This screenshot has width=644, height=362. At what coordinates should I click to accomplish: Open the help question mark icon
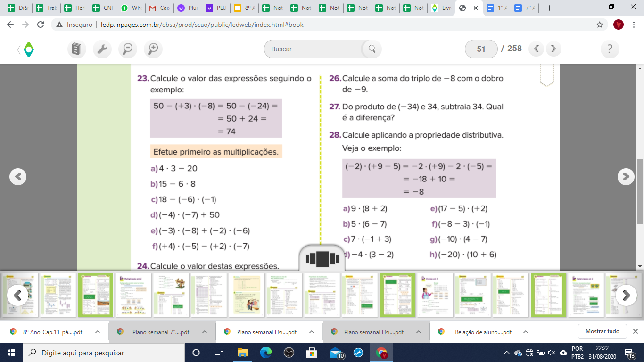(610, 49)
